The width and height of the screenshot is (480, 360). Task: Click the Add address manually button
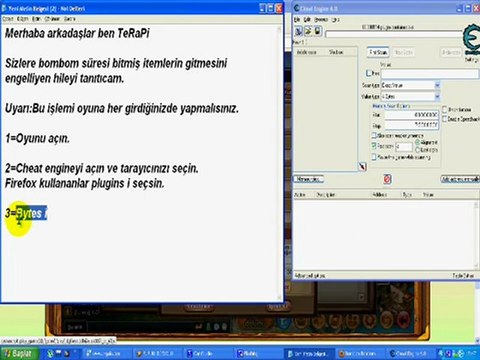tap(460, 179)
